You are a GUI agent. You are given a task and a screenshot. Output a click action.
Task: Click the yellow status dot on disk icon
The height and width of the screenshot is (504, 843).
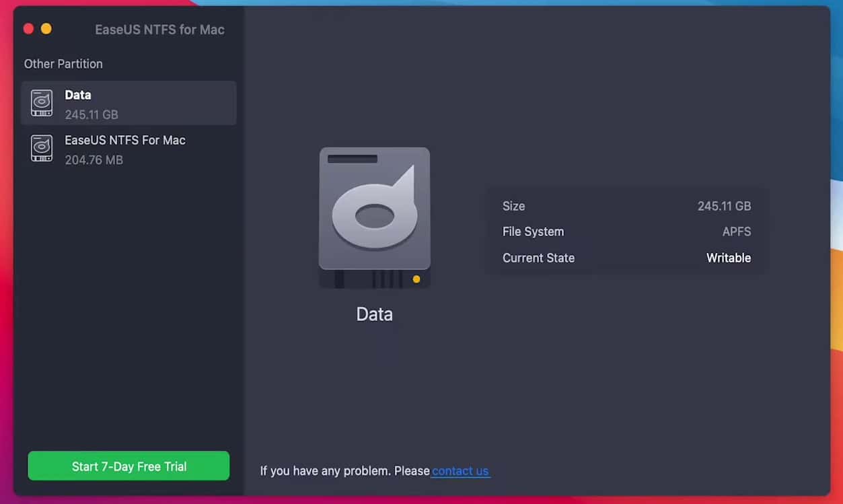(x=415, y=278)
